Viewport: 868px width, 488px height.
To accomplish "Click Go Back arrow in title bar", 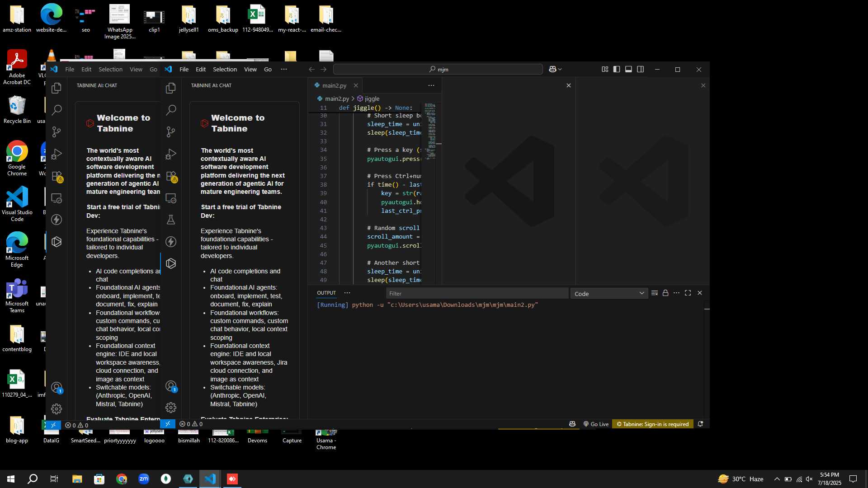I will point(311,69).
